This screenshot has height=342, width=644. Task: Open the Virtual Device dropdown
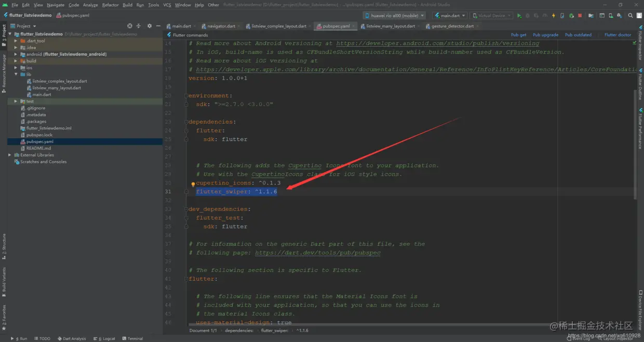pyautogui.click(x=491, y=16)
